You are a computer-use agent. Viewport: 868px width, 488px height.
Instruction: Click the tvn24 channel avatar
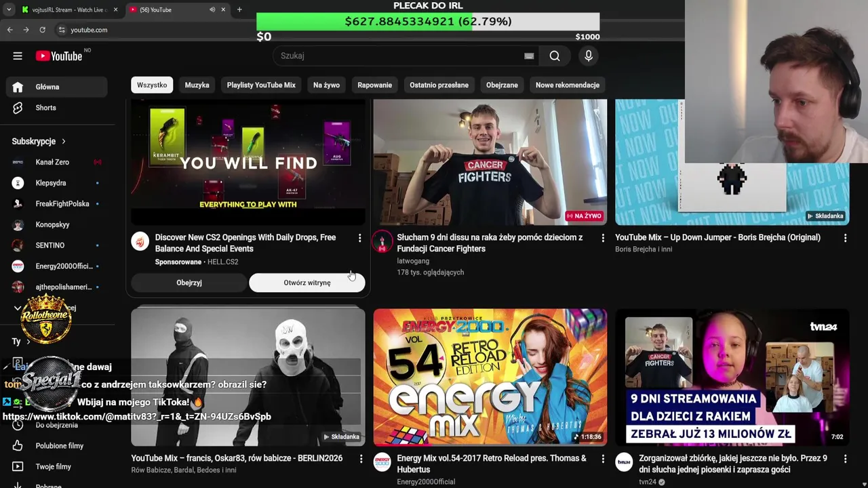click(x=624, y=462)
